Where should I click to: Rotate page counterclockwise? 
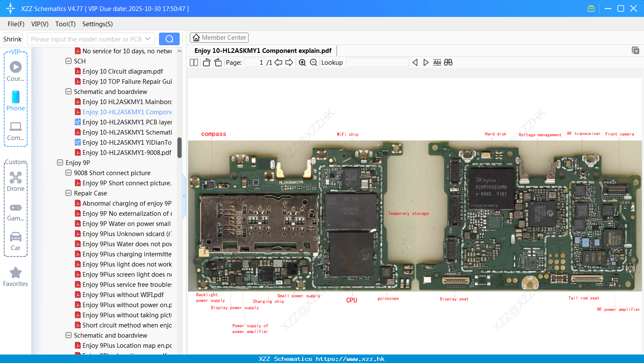[x=207, y=63]
